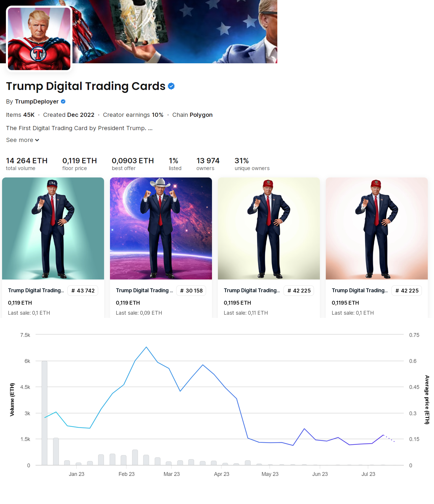Click the "Creator earnings 10%" detail
This screenshot has width=434, height=504.
tap(133, 115)
